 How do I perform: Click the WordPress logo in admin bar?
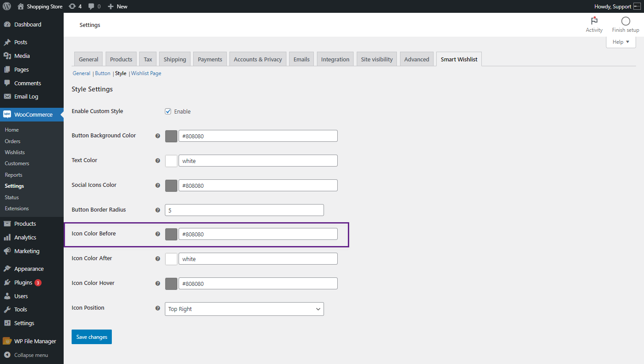click(x=7, y=6)
